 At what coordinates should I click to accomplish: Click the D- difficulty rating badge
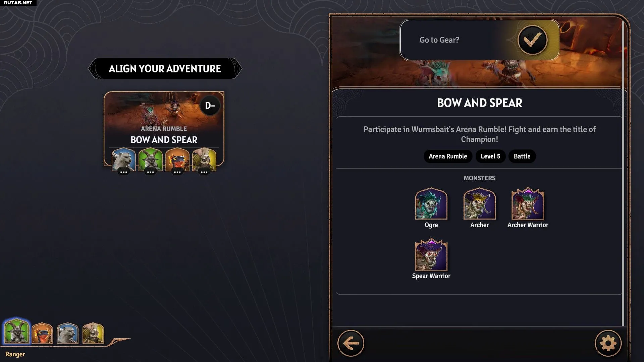point(210,106)
